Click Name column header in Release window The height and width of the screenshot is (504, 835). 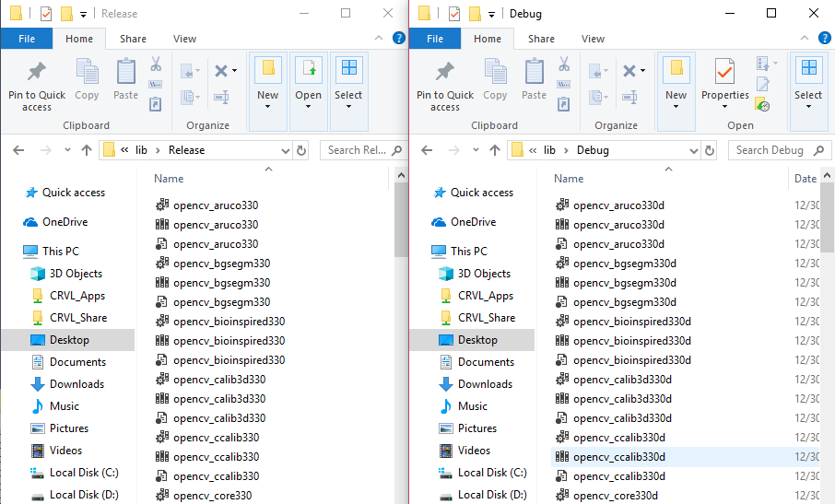click(169, 179)
